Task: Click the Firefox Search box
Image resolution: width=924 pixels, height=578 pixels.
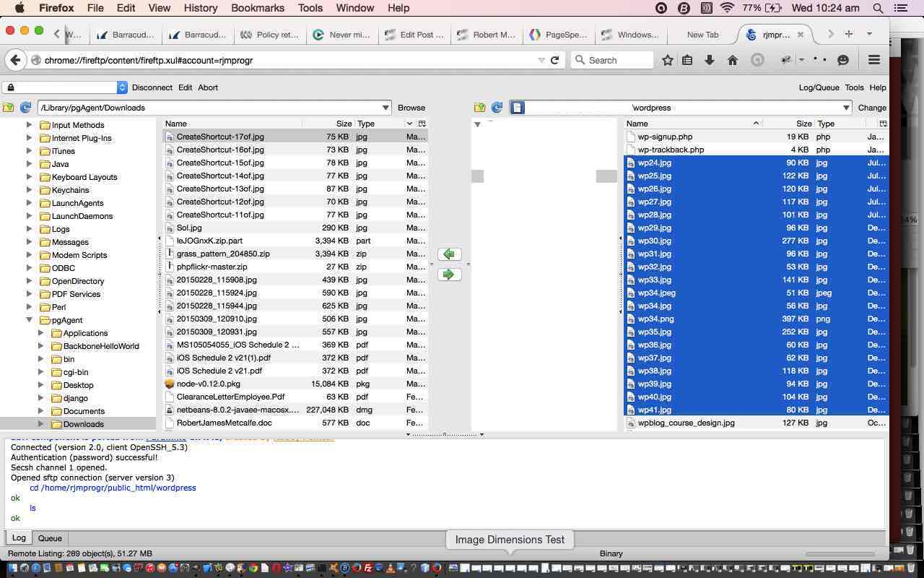Action: (611, 60)
